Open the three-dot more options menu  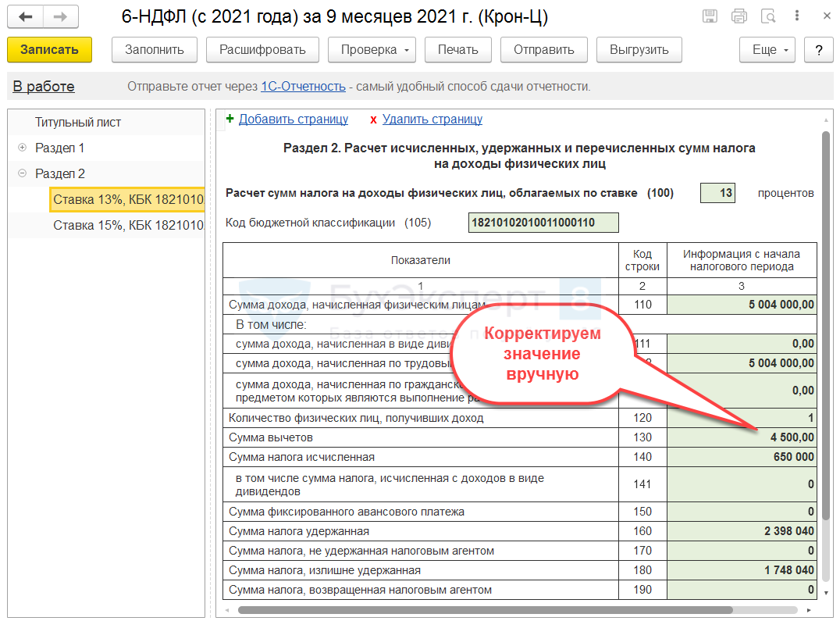[797, 16]
